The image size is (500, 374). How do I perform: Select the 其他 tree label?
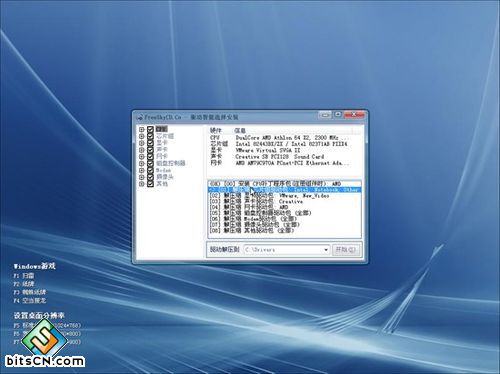tap(162, 184)
